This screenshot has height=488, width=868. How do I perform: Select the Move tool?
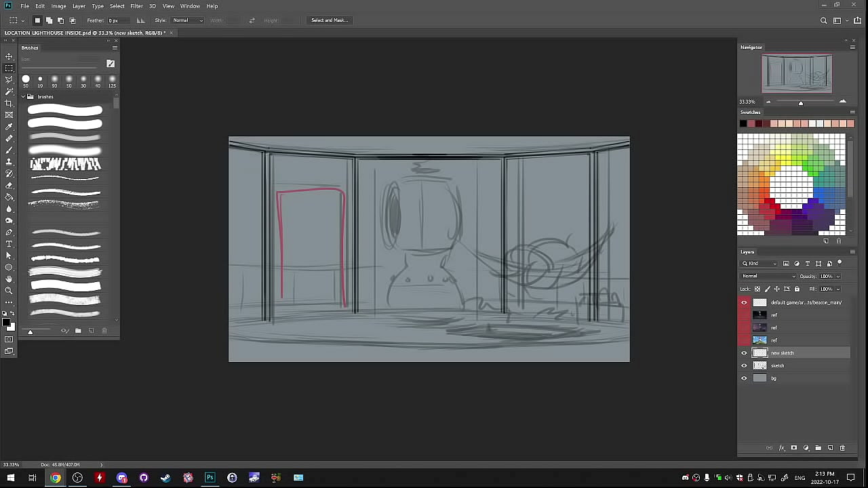(9, 56)
